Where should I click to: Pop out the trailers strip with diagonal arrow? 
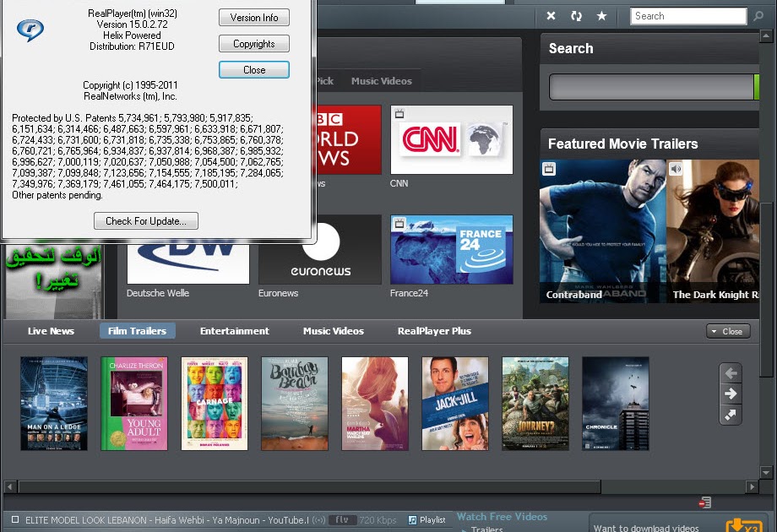731,415
